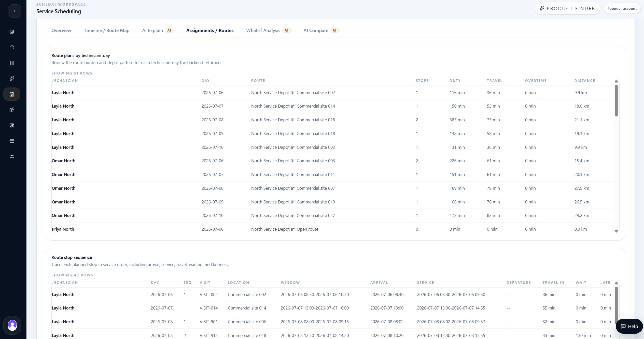Click route 'Commercial site 003' for Omar North

point(293,161)
